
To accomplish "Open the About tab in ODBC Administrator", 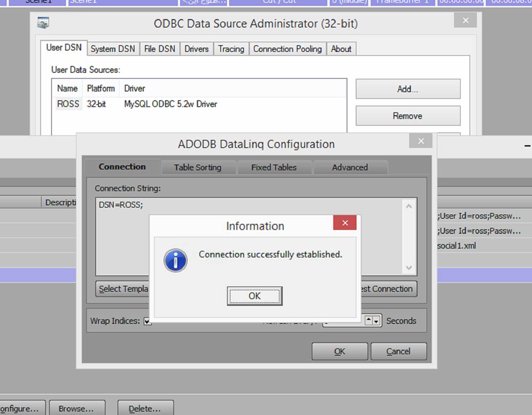I will 341,49.
